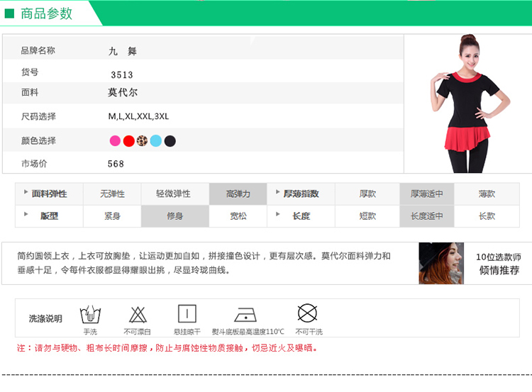Viewport: 532px width, 392px height.
Task: Click the hang dry (悬挂晾干) icon
Action: tap(187, 314)
